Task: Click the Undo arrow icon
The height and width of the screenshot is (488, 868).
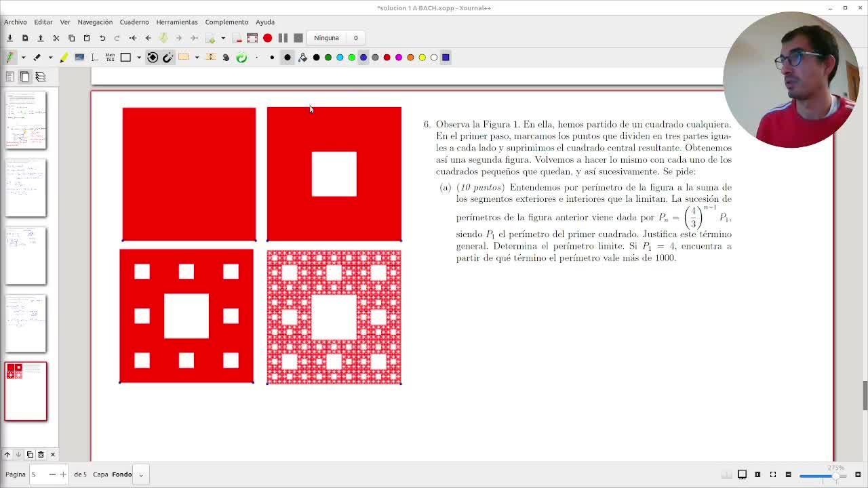Action: tap(102, 38)
